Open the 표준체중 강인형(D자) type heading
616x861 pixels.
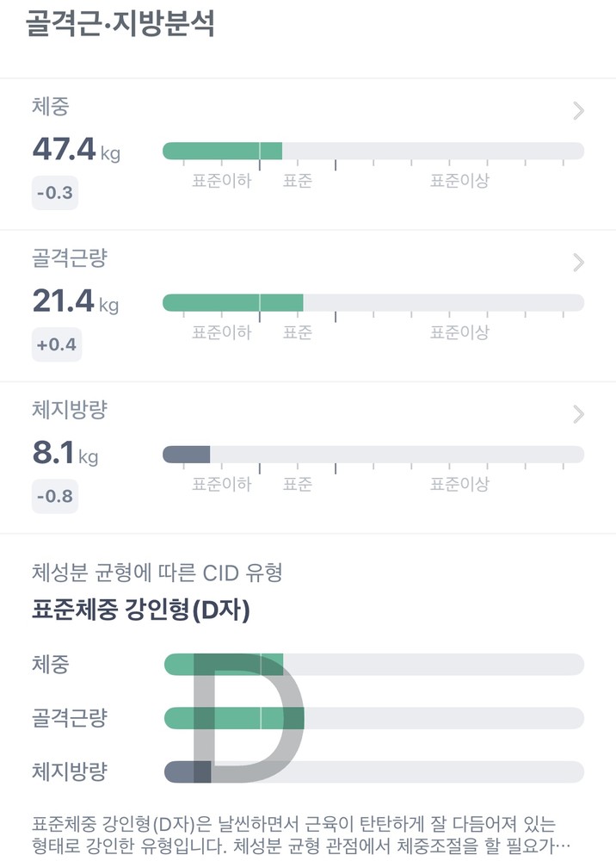pos(141,610)
